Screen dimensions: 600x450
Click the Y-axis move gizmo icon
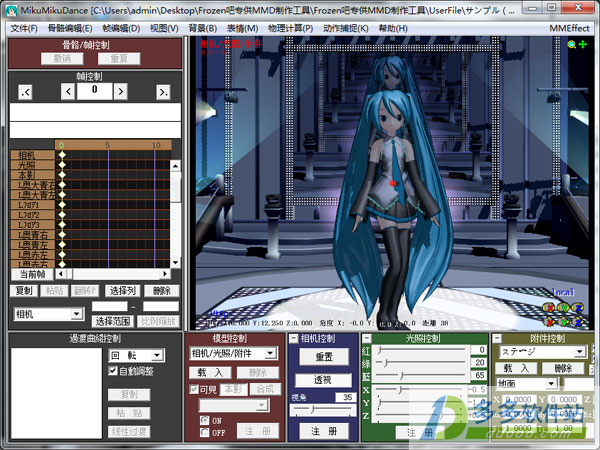(x=564, y=322)
